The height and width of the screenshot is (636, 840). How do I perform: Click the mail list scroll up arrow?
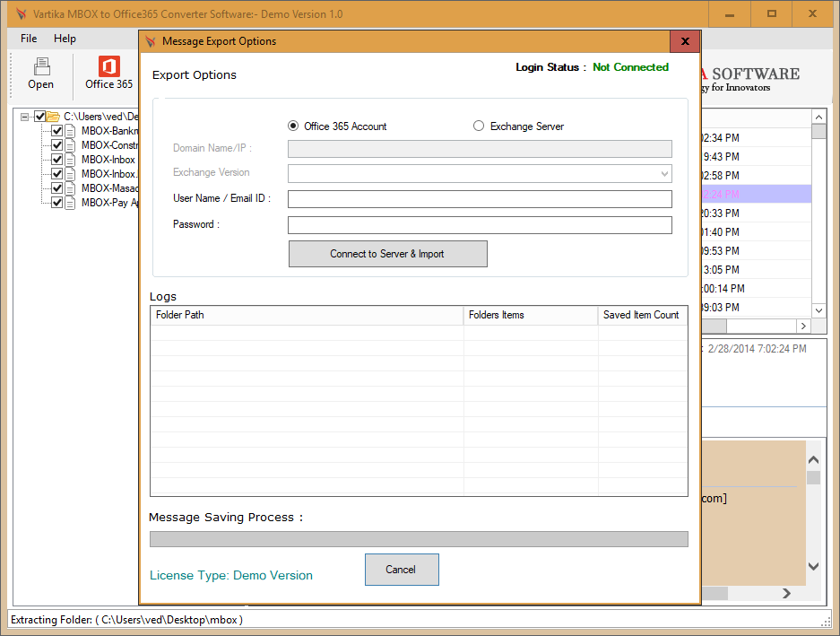point(818,117)
